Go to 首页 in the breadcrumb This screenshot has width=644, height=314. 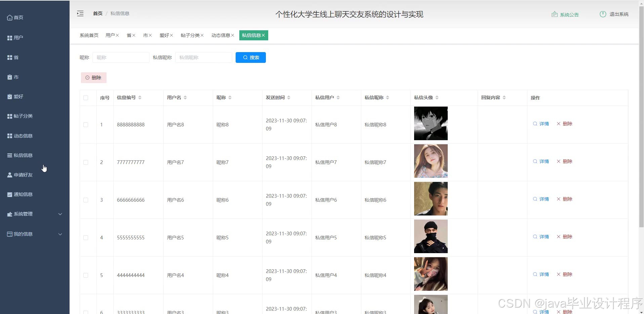97,13
